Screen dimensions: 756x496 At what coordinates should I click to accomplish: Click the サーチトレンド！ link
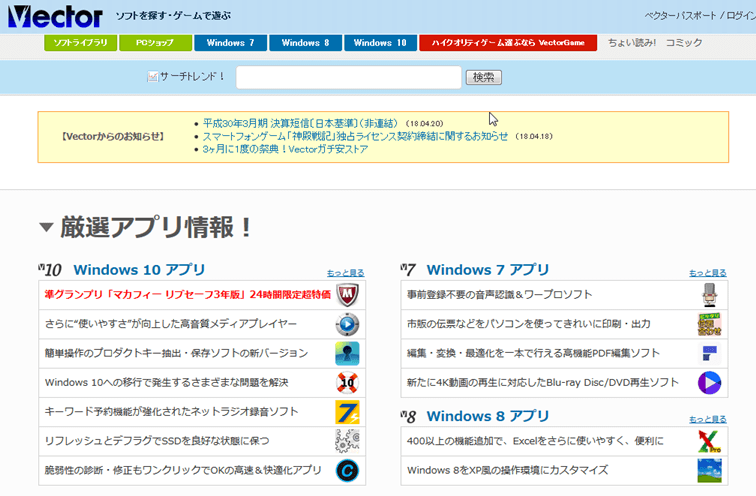pos(192,76)
